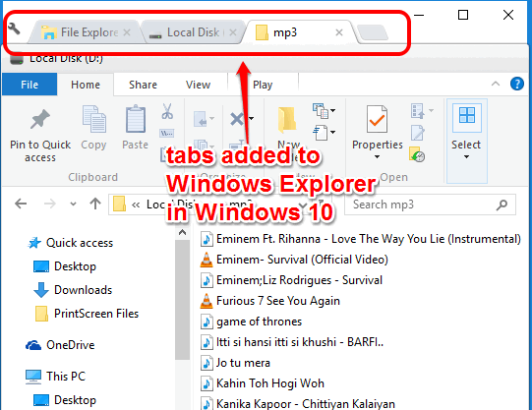
Task: Click the Cut scissors icon
Action: pos(167,111)
